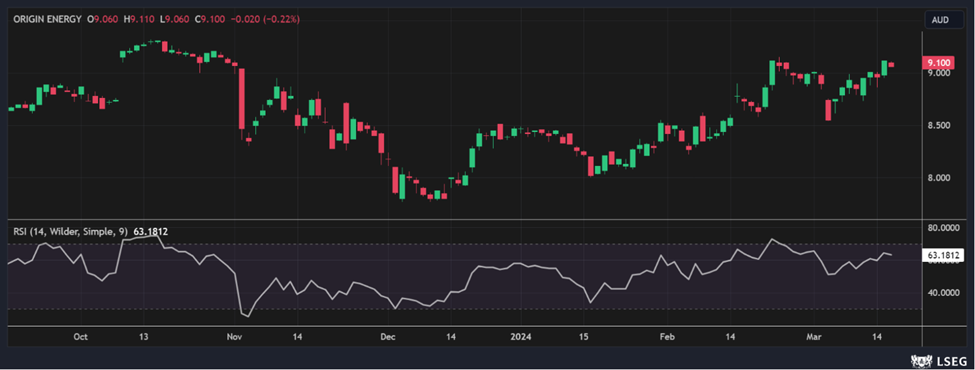The image size is (975, 370).
Task: Select the 63.1812 RSI badge on the axis
Action: [x=943, y=255]
